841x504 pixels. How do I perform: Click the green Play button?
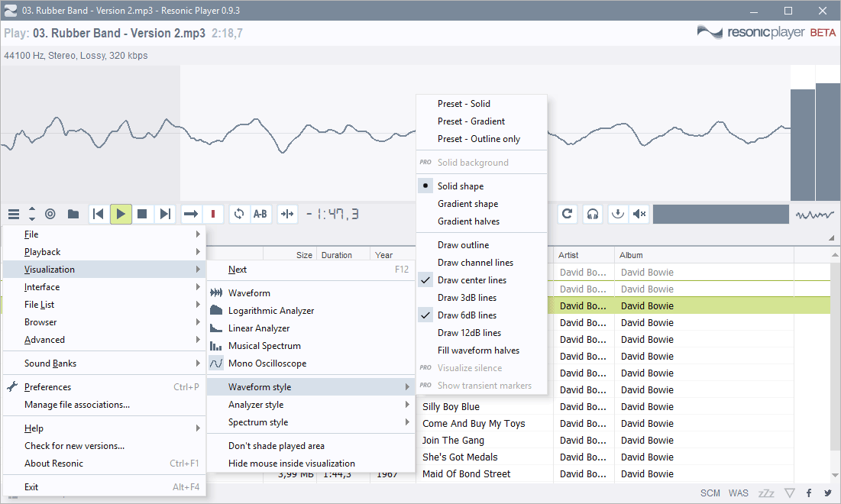[x=121, y=214]
